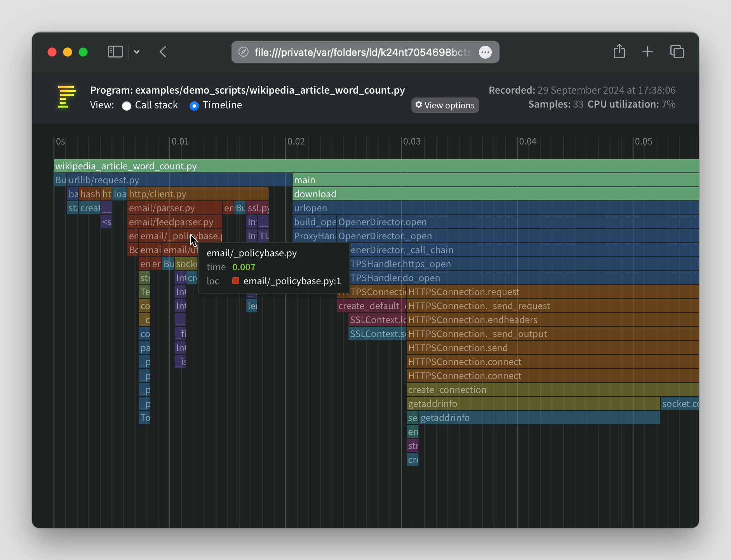Open the Share icon in toolbar
The height and width of the screenshot is (560, 731).
(619, 52)
